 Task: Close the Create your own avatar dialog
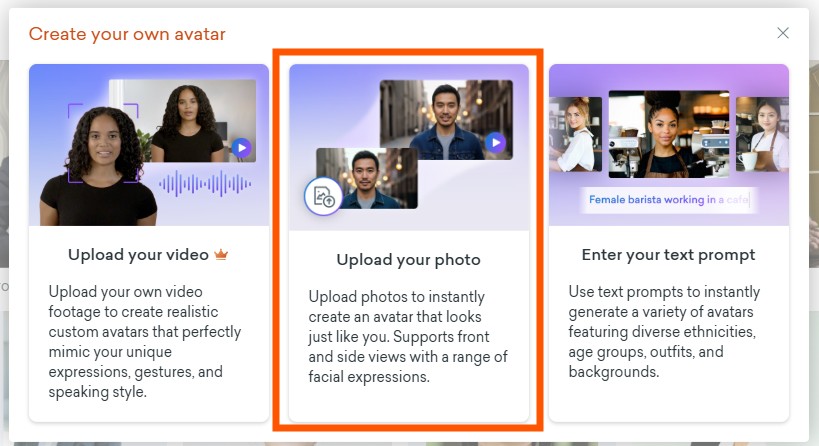pos(783,33)
